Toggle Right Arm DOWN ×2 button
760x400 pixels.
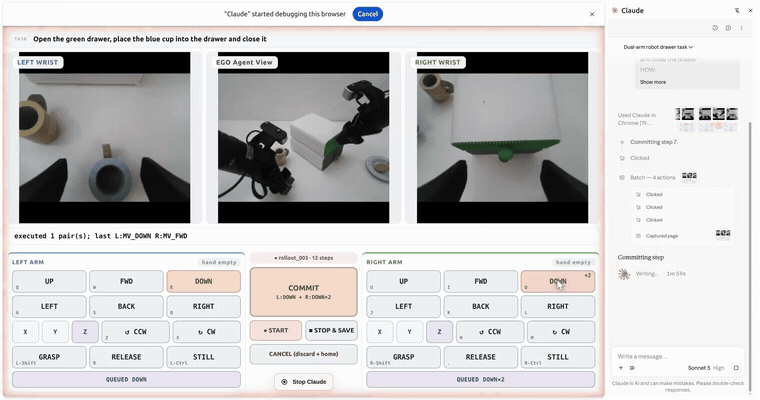558,282
